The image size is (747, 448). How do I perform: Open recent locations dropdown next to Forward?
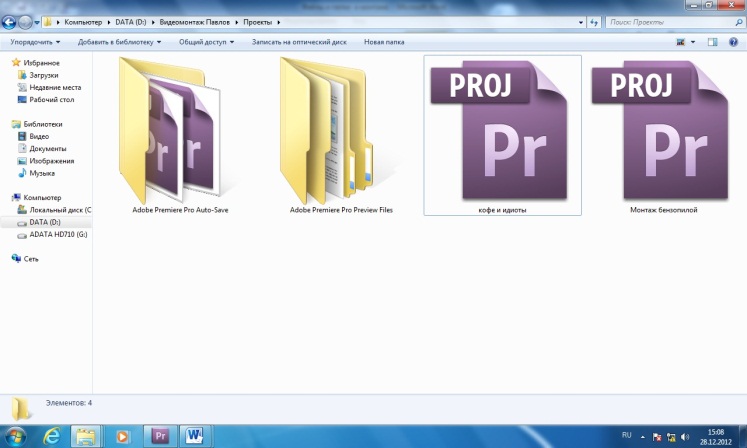point(37,22)
